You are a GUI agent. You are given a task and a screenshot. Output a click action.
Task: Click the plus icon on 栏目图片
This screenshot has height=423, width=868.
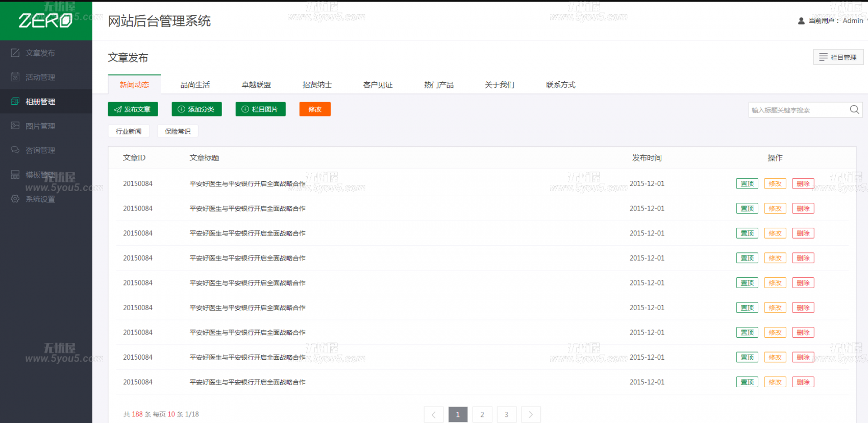pyautogui.click(x=245, y=109)
